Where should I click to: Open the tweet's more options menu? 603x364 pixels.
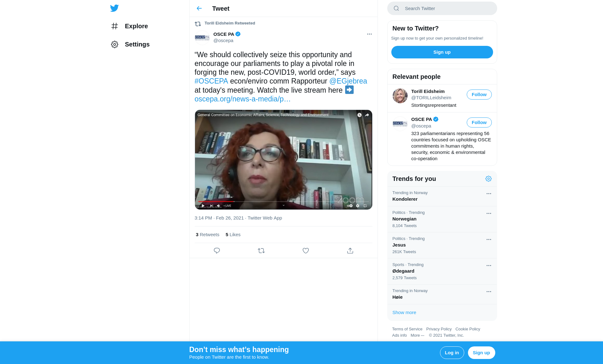tap(369, 34)
